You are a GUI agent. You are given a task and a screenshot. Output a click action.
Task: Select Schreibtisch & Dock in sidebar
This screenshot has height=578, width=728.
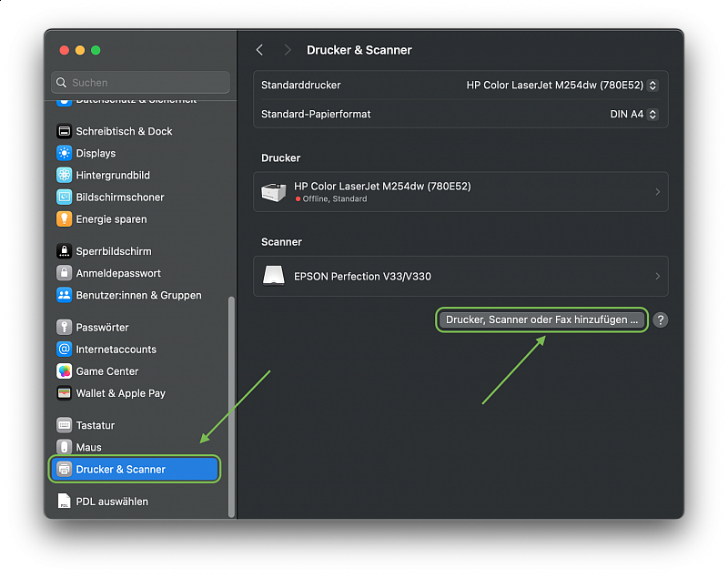[x=135, y=131]
